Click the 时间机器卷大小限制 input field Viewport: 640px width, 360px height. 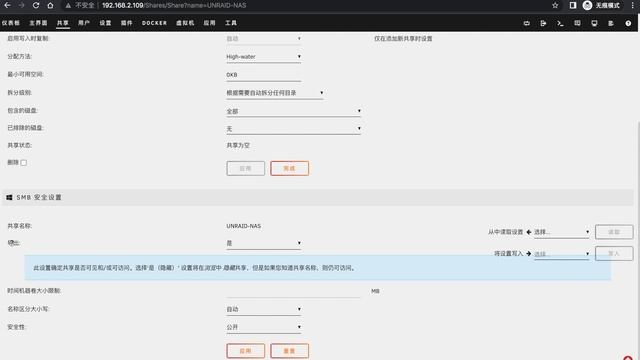pos(293,291)
